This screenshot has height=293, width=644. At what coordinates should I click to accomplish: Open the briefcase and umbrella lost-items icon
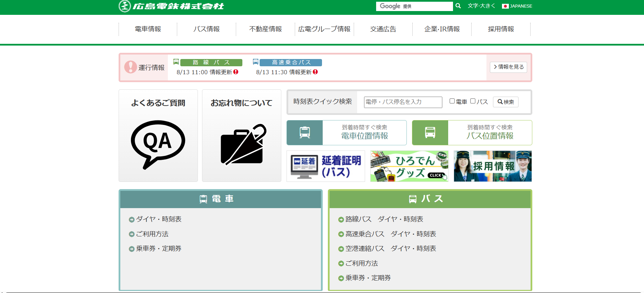coord(243,144)
